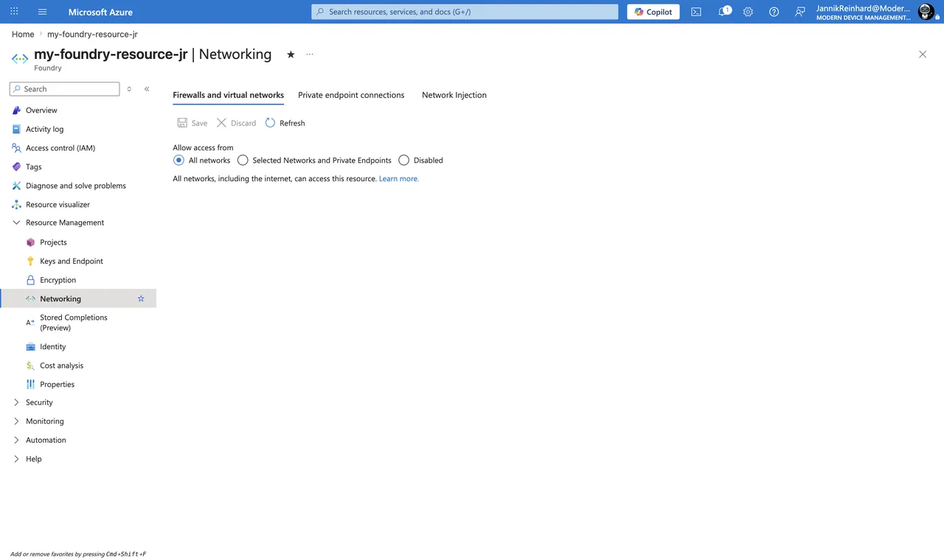Image resolution: width=944 pixels, height=560 pixels.
Task: Switch to Private endpoint connections tab
Action: pos(351,95)
